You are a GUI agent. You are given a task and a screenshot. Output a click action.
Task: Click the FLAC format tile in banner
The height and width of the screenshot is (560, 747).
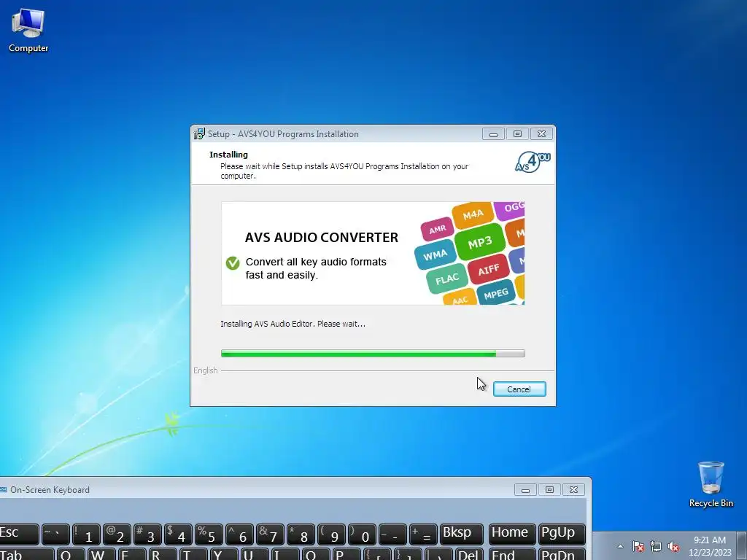click(447, 279)
